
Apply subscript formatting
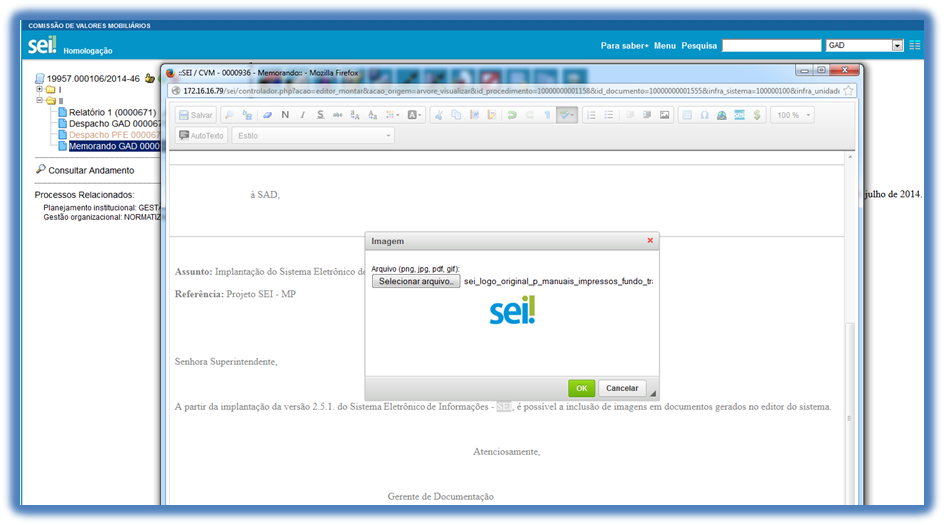pos(373,115)
